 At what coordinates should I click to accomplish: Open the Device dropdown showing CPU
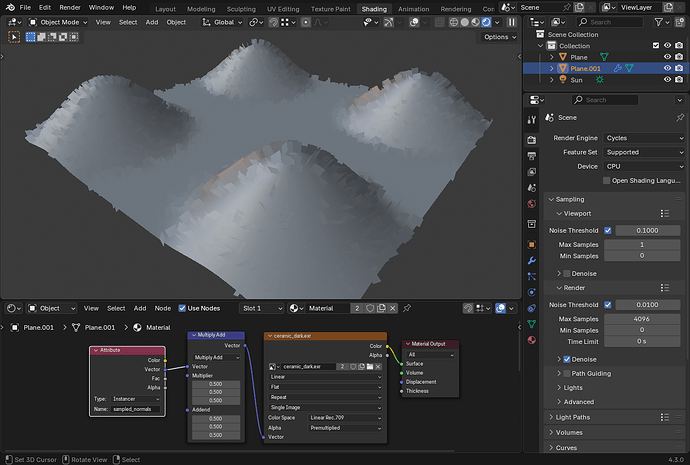click(x=644, y=167)
